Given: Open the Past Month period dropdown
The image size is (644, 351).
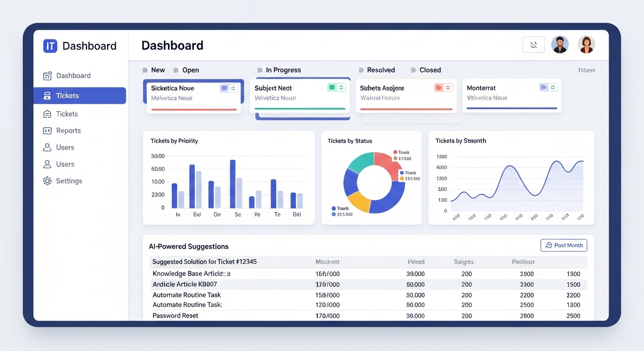Looking at the screenshot, I should (563, 245).
